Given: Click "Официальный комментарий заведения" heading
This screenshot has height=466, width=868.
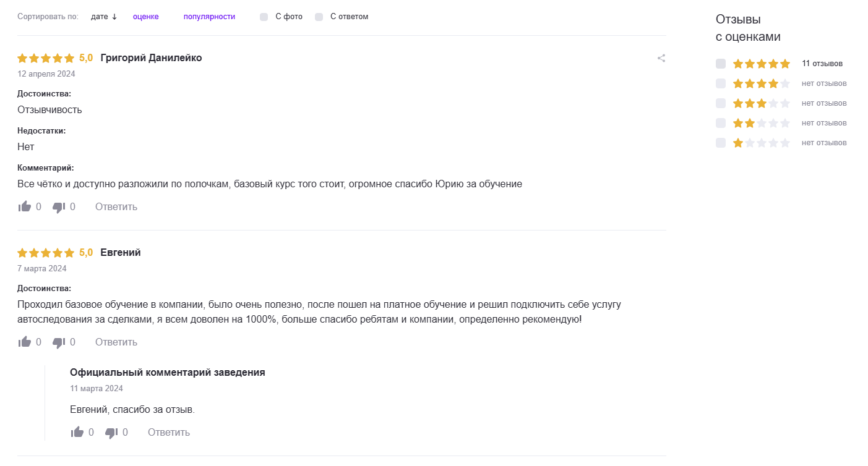Looking at the screenshot, I should 168,373.
